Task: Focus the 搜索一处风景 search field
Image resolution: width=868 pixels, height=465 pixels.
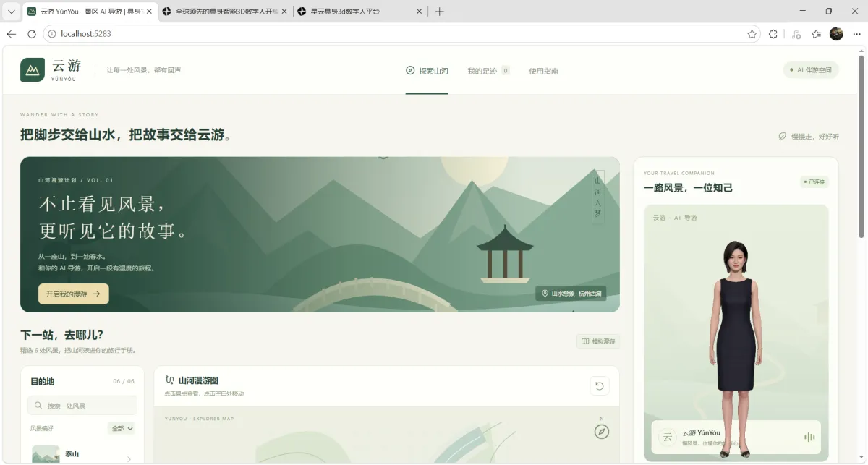Action: click(x=82, y=406)
